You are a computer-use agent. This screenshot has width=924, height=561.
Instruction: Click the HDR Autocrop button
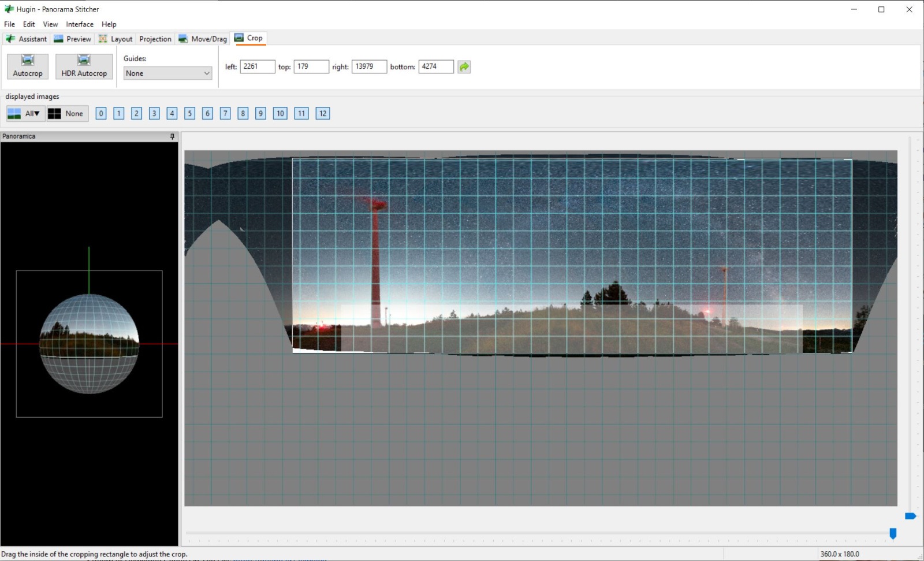click(x=84, y=66)
